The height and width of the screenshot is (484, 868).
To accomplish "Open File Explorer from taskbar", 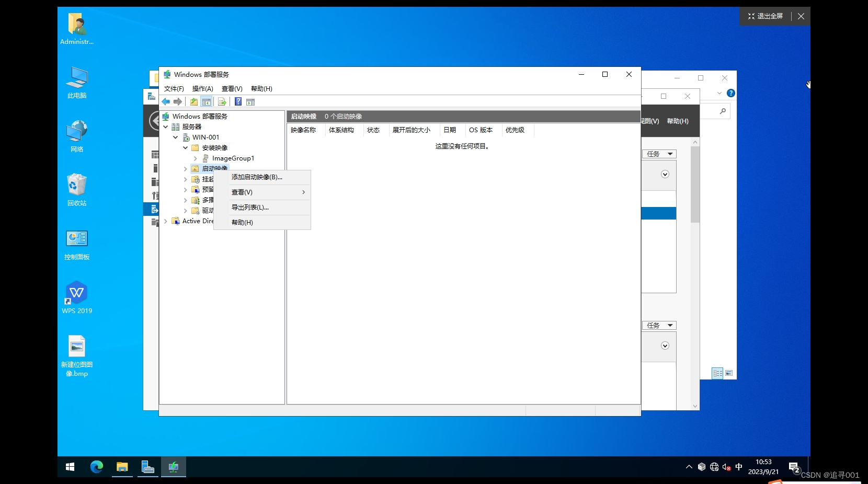I will click(x=122, y=467).
